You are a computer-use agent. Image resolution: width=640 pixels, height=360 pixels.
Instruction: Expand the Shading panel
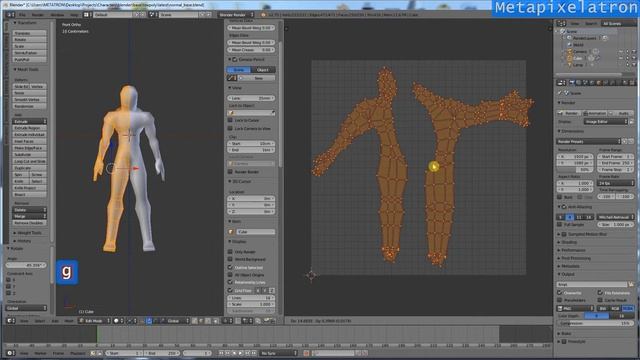[567, 242]
